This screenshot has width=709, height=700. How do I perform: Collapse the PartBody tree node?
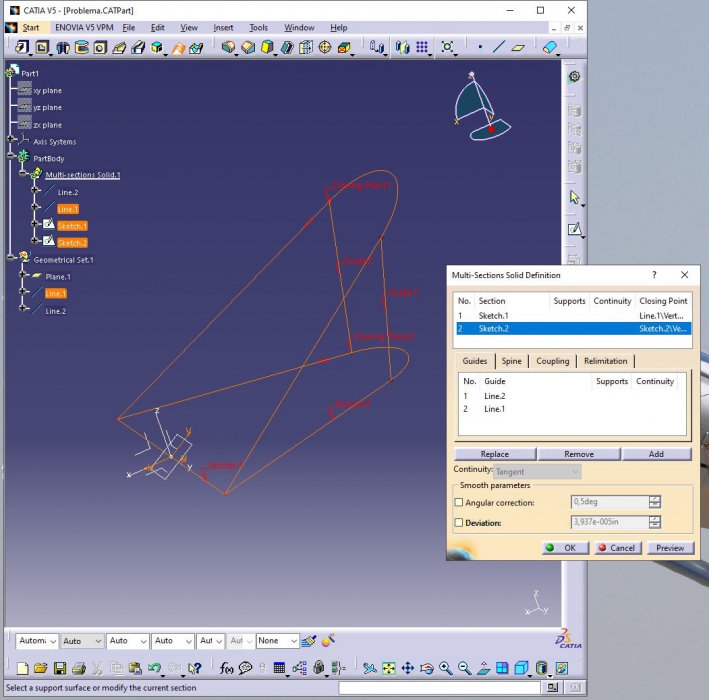point(11,156)
